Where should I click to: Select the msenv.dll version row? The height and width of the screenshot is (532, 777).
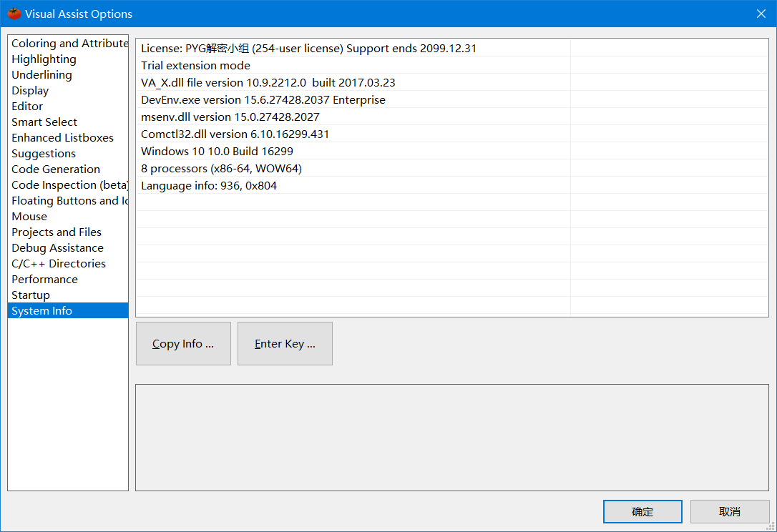(452, 117)
